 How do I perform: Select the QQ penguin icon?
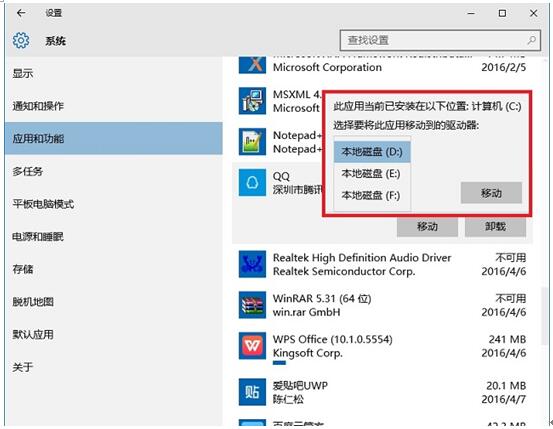(252, 182)
